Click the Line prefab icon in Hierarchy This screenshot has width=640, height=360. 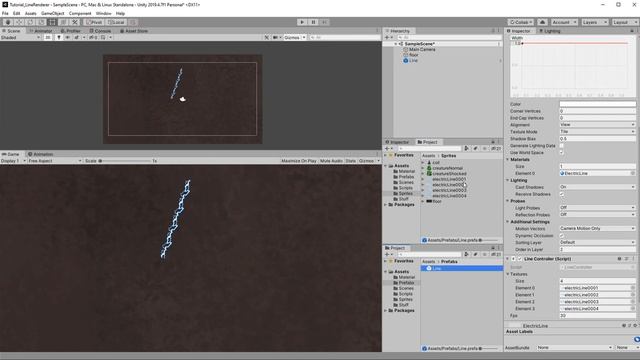[x=406, y=60]
